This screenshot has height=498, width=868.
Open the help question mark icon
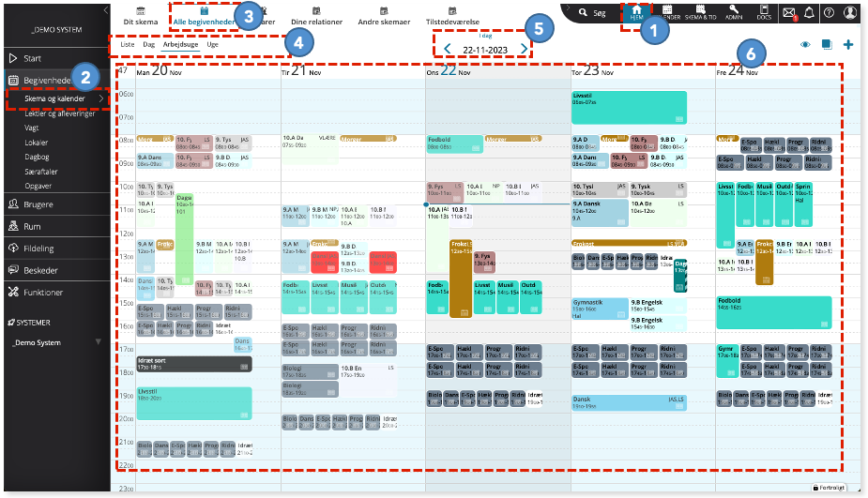click(x=829, y=13)
